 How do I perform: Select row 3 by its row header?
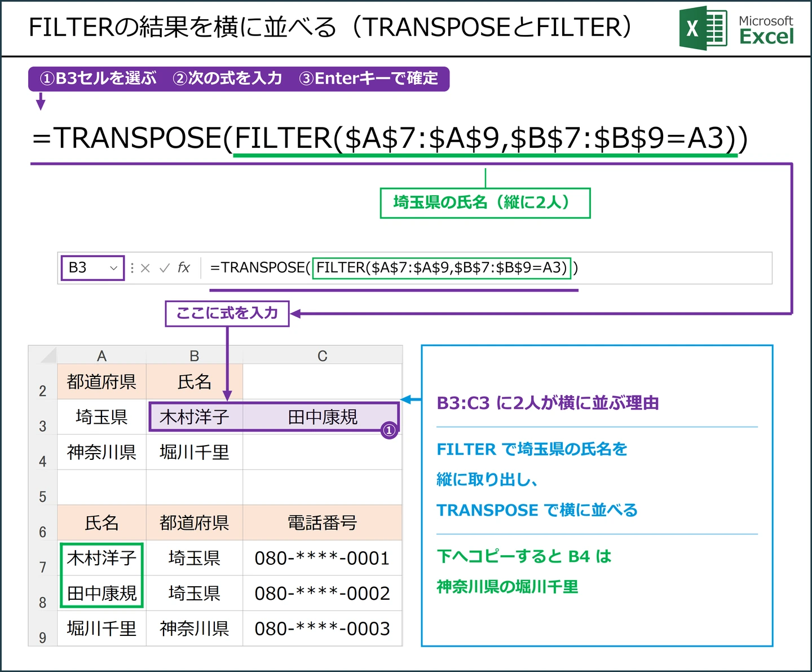coord(43,418)
